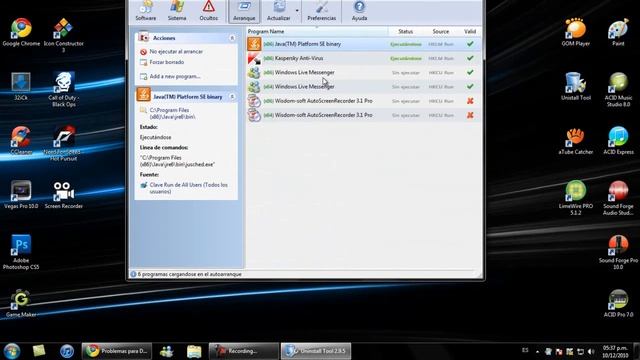This screenshot has width=640, height=360.
Task: Open Paint desktop shortcut
Action: [618, 32]
